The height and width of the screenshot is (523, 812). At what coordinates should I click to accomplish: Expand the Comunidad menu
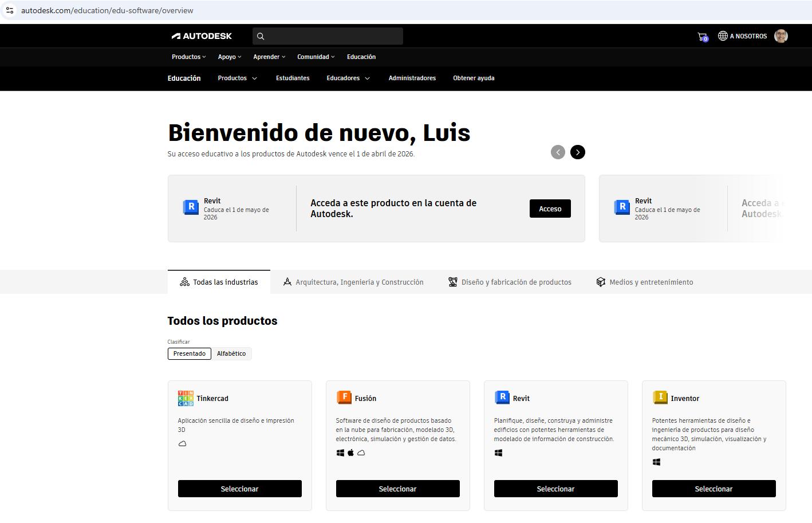coord(316,57)
